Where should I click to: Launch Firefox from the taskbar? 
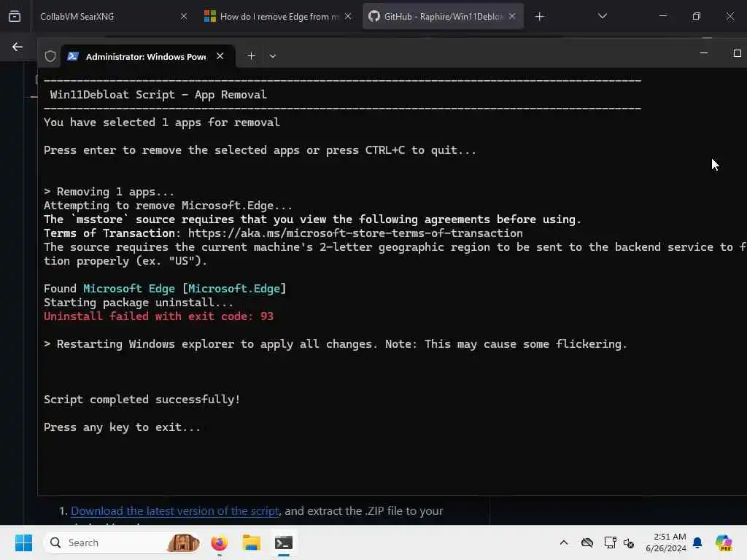[219, 542]
